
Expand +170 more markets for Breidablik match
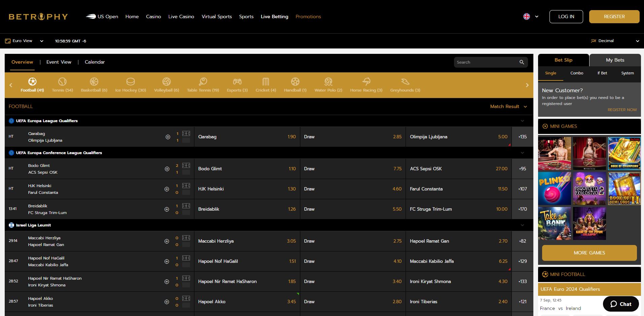coord(523,209)
